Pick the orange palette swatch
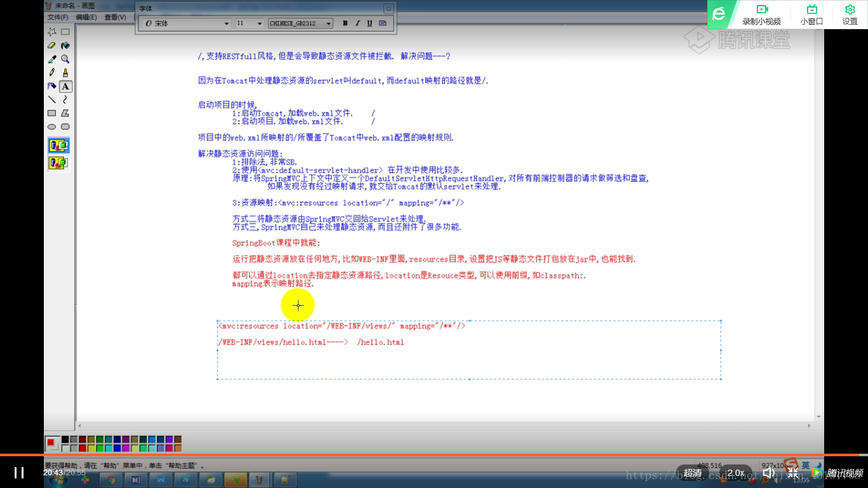 pyautogui.click(x=178, y=448)
